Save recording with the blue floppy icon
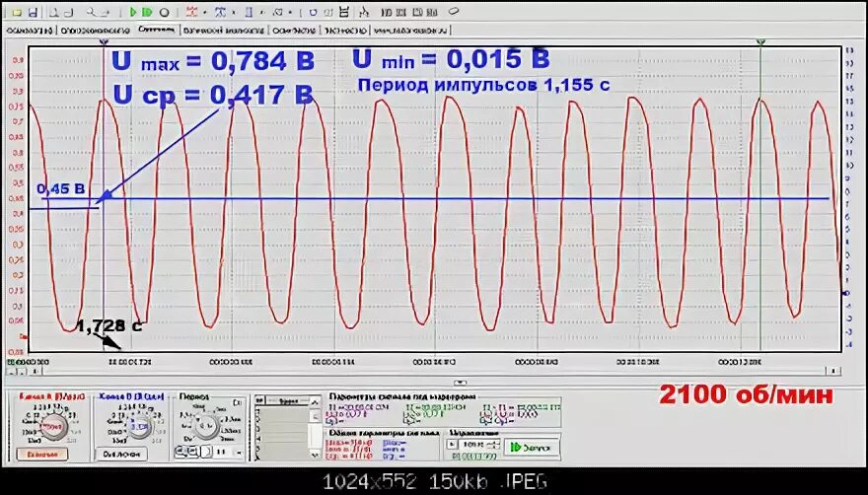This screenshot has height=495, width=868. click(33, 12)
